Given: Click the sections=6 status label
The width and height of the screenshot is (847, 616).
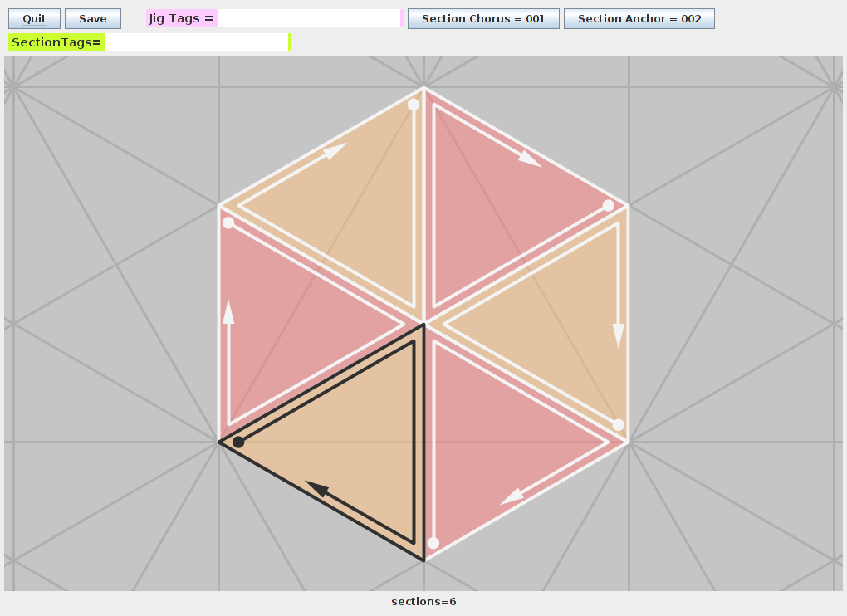Looking at the screenshot, I should point(423,602).
